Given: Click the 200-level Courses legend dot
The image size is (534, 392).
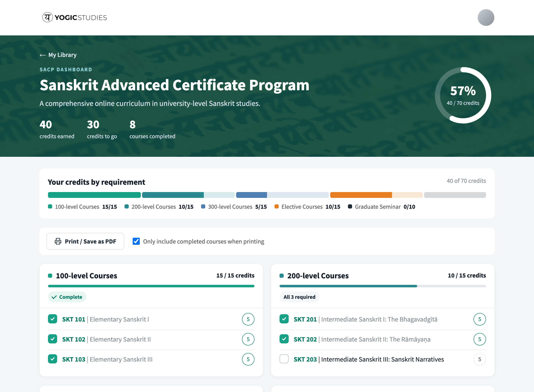Looking at the screenshot, I should point(126,206).
